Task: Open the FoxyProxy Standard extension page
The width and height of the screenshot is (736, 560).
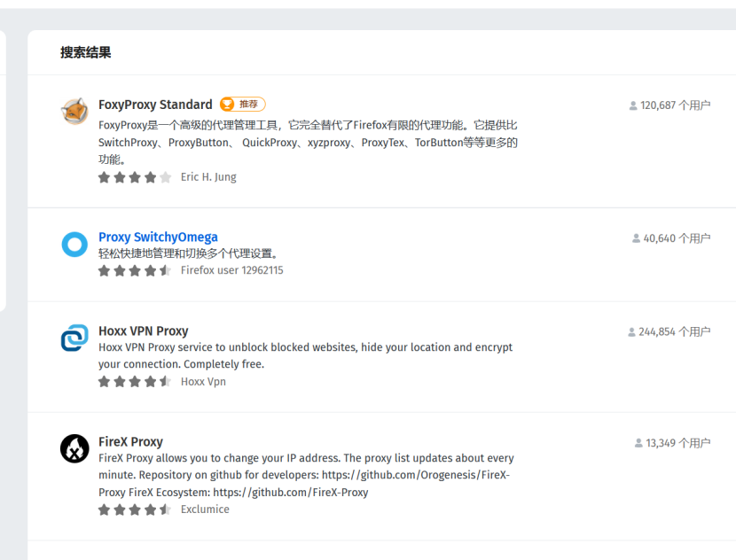Action: tap(155, 105)
